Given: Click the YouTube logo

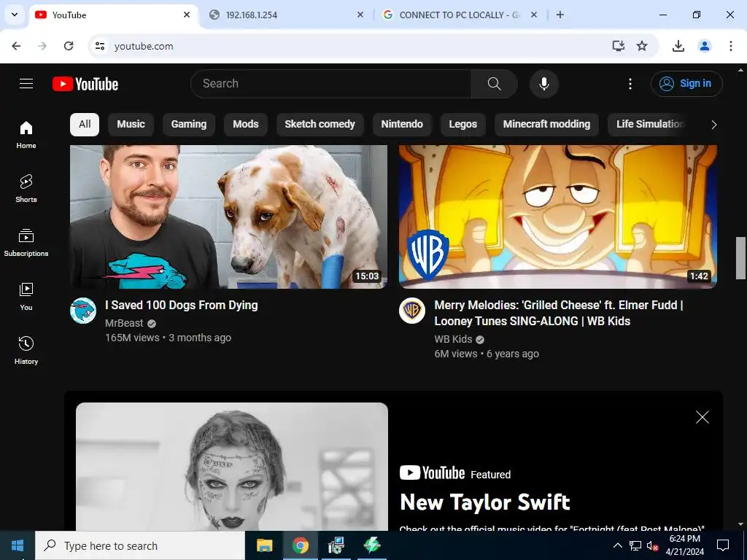Looking at the screenshot, I should 85,84.
